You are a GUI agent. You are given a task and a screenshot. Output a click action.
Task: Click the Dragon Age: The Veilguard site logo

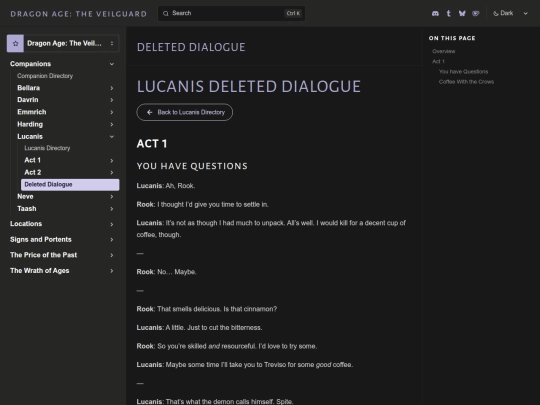[79, 14]
